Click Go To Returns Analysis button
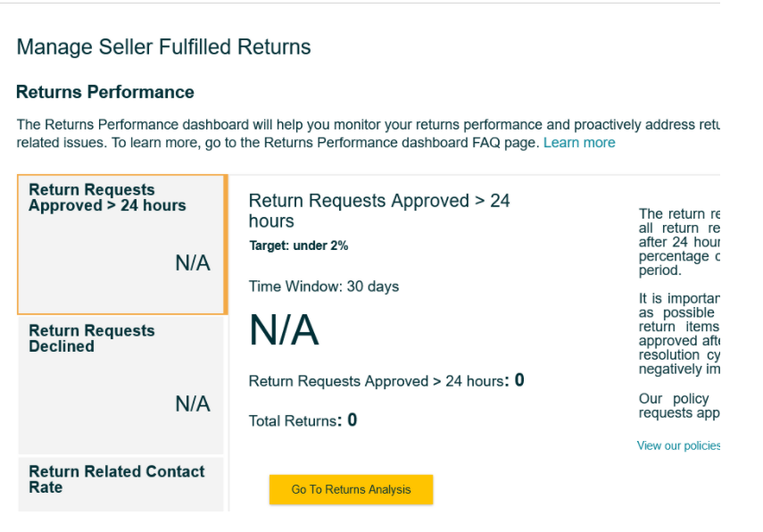Screen dimensions: 763x532 351,489
